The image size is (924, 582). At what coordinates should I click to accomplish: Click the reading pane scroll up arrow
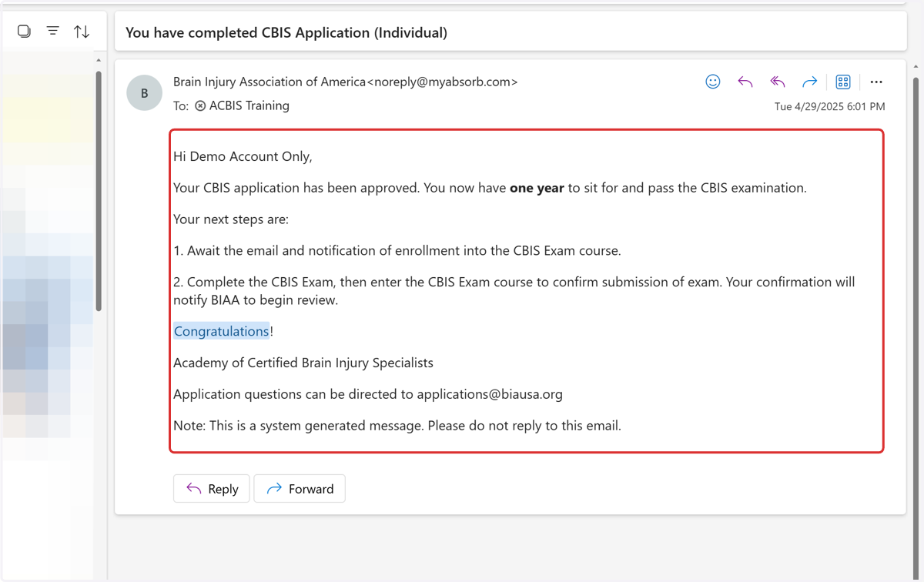[916, 66]
